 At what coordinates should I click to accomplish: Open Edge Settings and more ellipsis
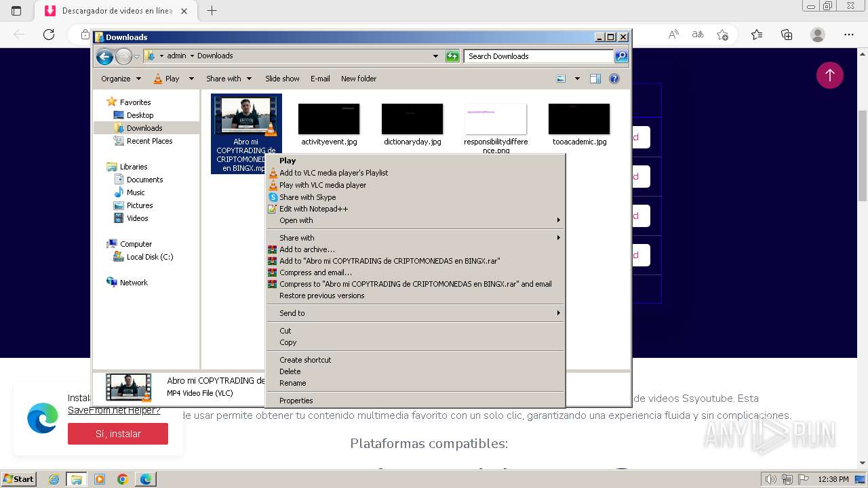(848, 34)
